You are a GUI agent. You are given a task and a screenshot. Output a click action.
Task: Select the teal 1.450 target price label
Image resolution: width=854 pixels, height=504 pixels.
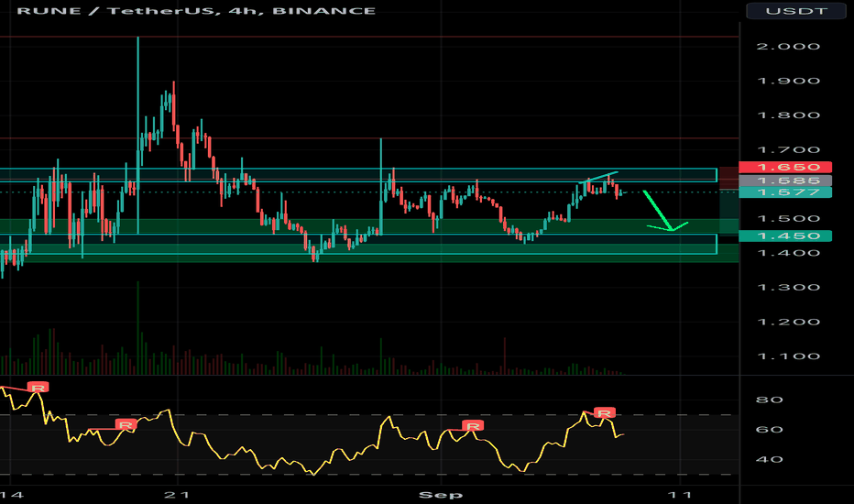pyautogui.click(x=785, y=236)
